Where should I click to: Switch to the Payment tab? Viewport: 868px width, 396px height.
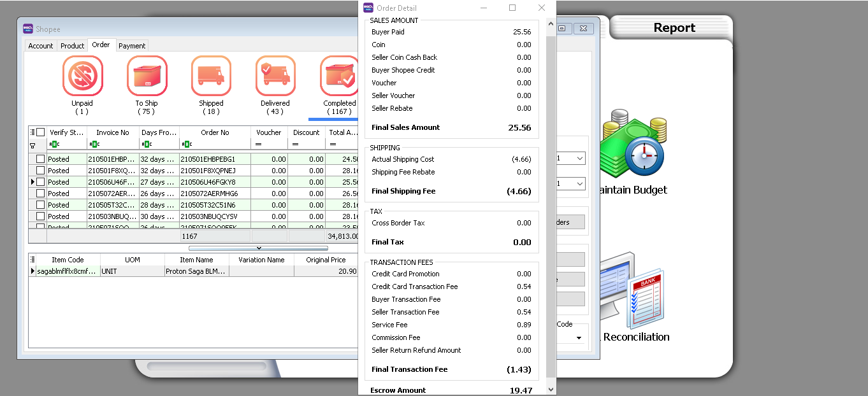tap(132, 46)
